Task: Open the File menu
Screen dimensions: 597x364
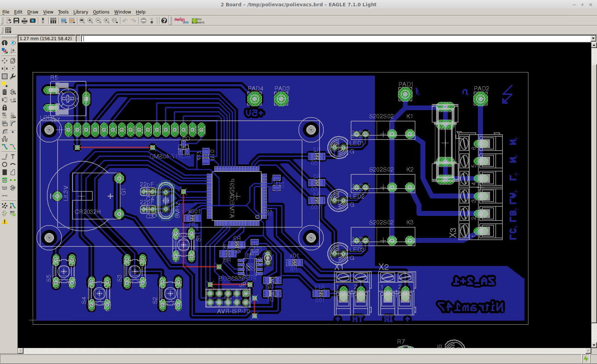Action: point(6,12)
